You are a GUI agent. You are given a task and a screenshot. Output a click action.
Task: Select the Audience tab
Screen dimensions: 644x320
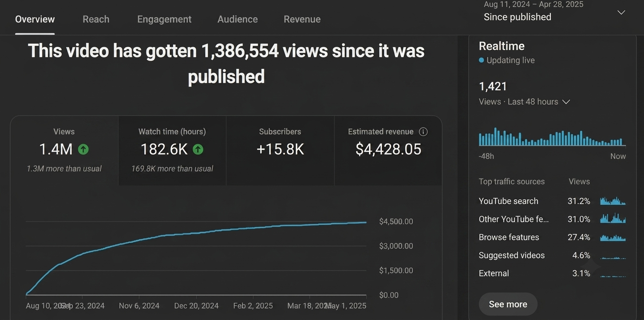(237, 19)
